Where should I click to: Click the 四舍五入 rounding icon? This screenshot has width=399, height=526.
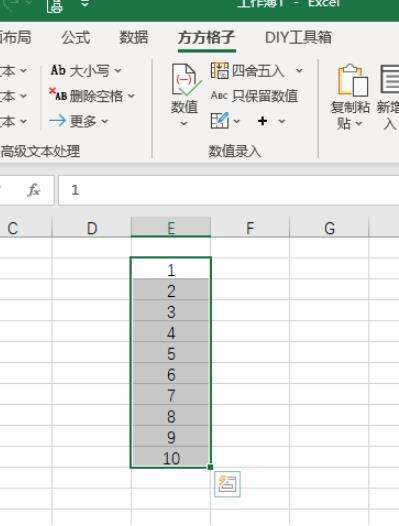point(220,70)
